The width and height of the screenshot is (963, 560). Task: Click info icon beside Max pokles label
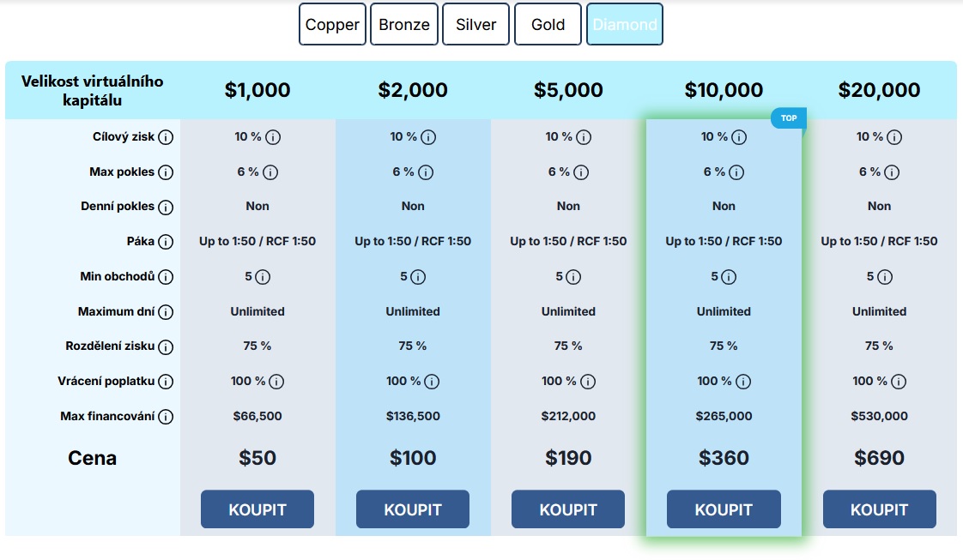[166, 172]
